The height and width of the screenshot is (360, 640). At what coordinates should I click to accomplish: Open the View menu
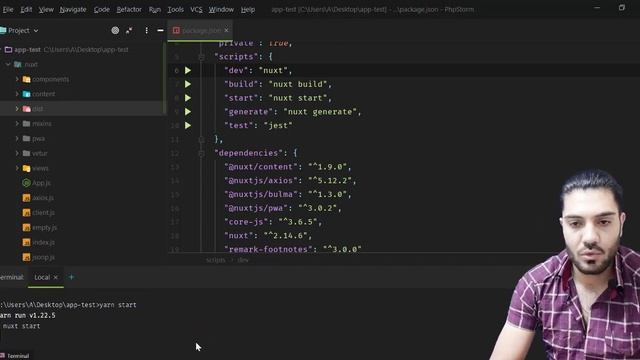46,9
